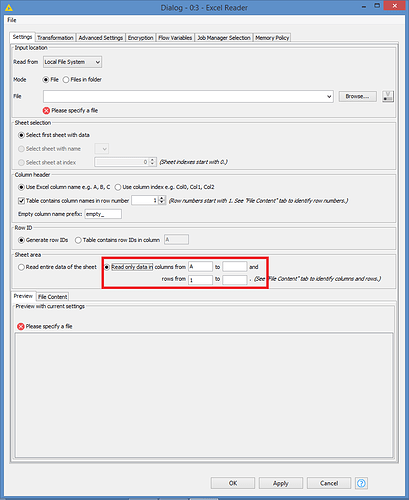Screen dimensions: 409x500
Task: Open the help question mark icon
Action: pos(361,483)
